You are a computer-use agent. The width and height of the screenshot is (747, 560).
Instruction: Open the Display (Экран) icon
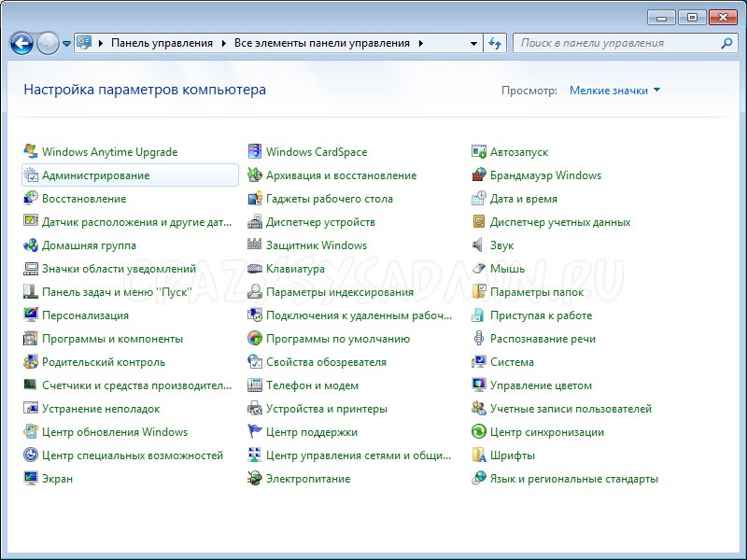(31, 479)
